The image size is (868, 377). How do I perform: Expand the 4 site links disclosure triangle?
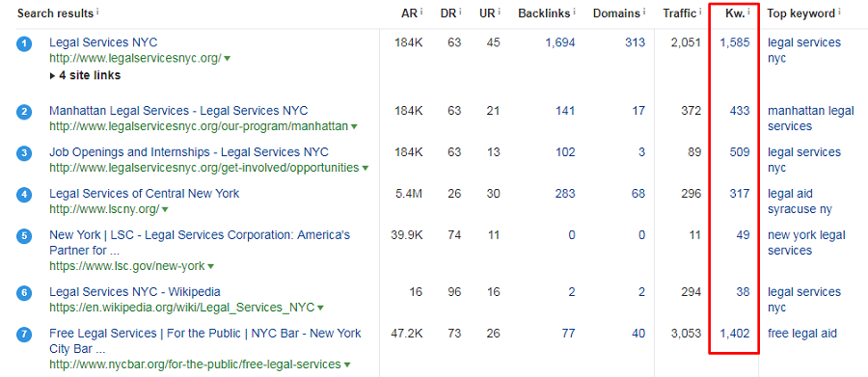click(x=53, y=75)
